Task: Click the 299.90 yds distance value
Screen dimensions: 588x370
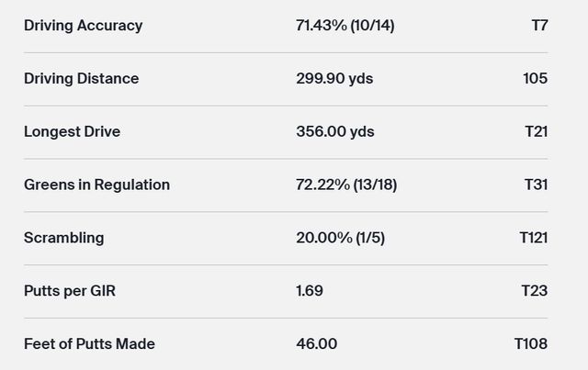Action: [334, 79]
